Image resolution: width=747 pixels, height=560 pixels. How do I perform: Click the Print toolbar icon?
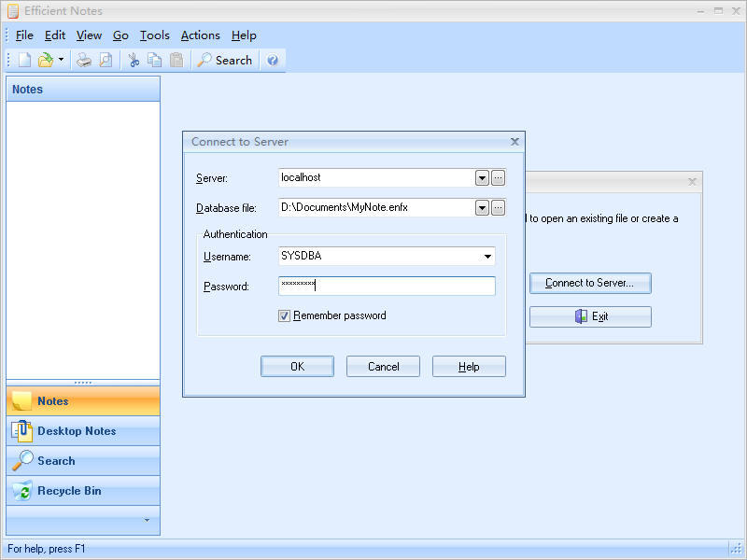pos(84,60)
